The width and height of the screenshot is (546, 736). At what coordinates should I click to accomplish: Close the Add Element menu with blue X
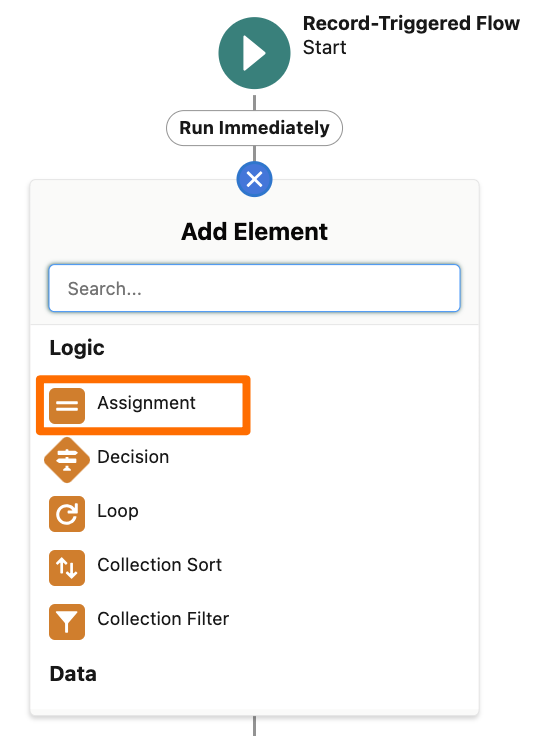tap(254, 179)
